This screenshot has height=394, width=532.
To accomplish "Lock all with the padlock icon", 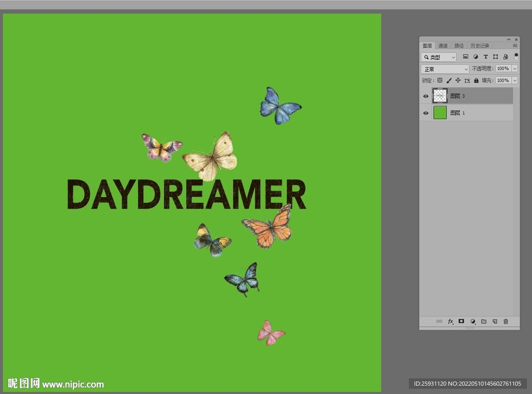I will pos(476,81).
